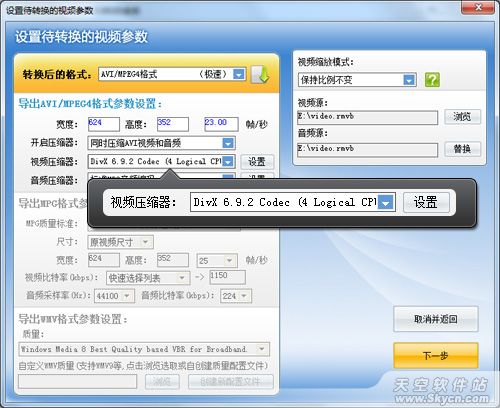Click the 取消并返回 button

click(435, 319)
